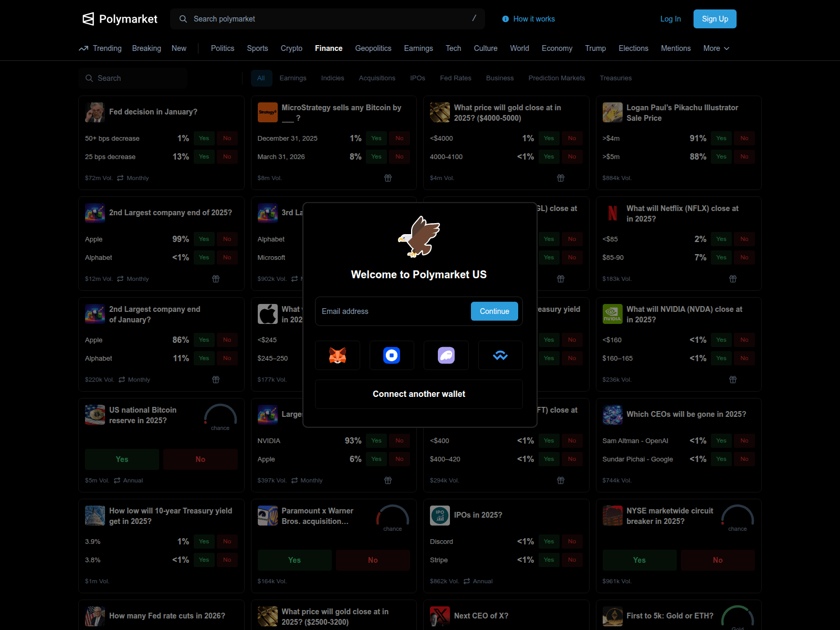Open the Crypto category
This screenshot has height=630, width=840.
(291, 48)
